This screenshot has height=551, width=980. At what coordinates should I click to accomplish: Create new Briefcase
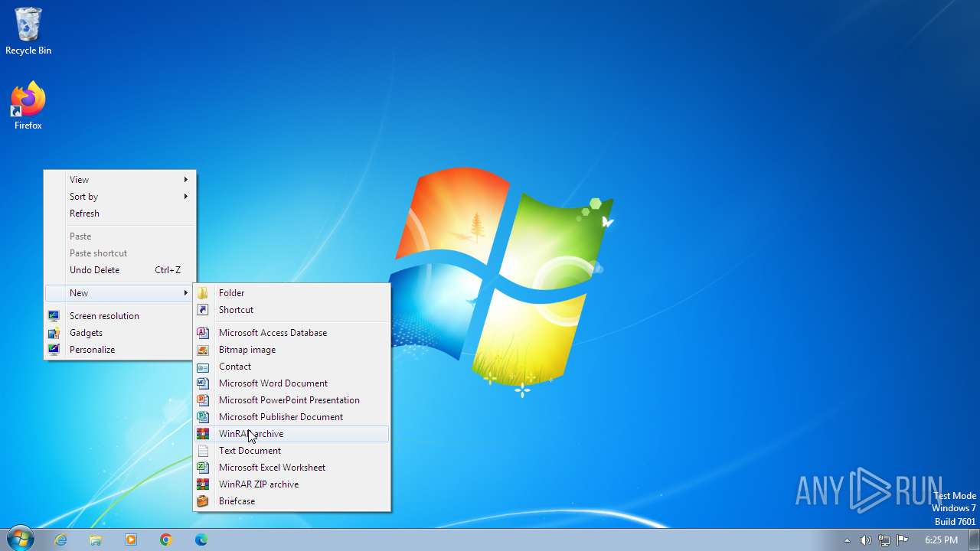click(x=292, y=501)
